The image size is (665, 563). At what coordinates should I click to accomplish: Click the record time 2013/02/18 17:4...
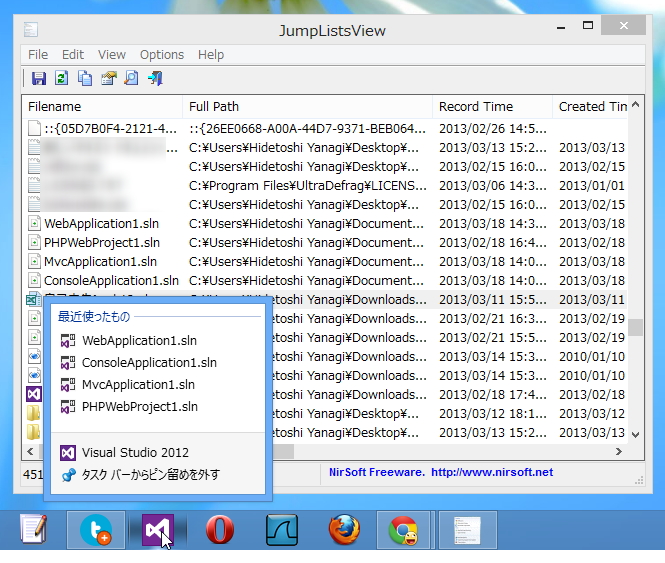[x=492, y=395]
